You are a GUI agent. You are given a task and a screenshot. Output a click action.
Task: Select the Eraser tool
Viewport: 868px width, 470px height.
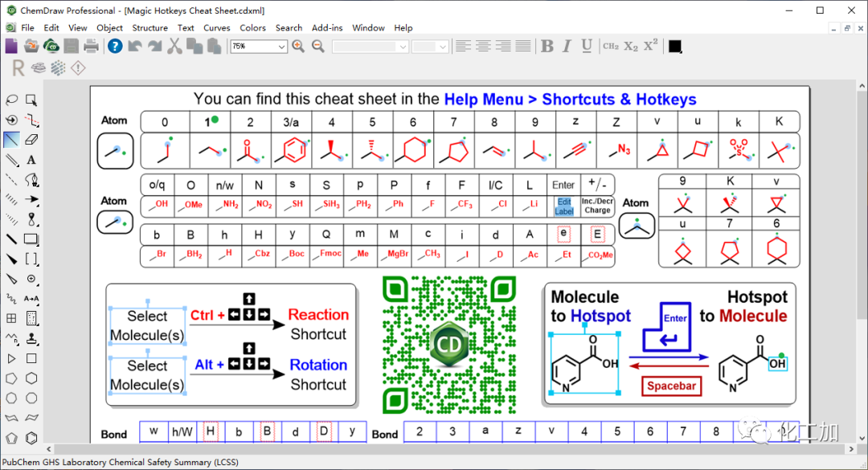click(x=31, y=140)
